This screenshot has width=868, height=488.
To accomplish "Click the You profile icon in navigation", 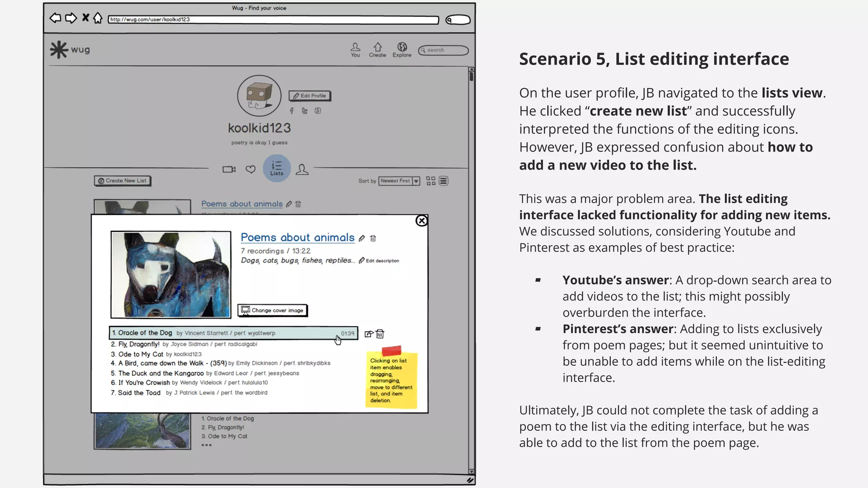I will coord(355,47).
